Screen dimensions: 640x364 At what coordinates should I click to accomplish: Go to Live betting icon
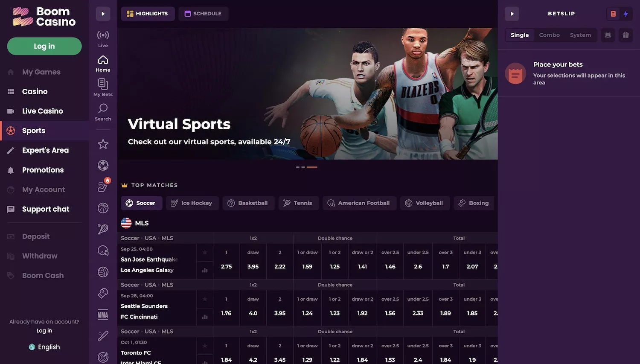click(x=103, y=38)
